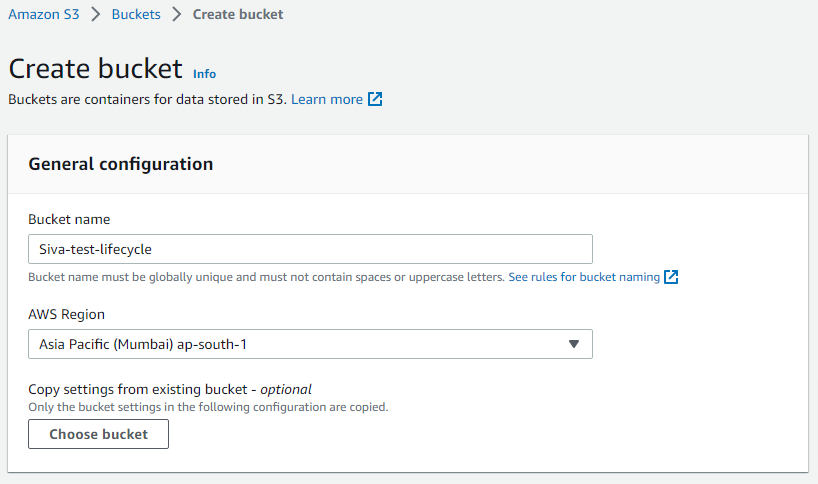818x484 pixels.
Task: Focus the Bucket name text field
Action: (310, 249)
